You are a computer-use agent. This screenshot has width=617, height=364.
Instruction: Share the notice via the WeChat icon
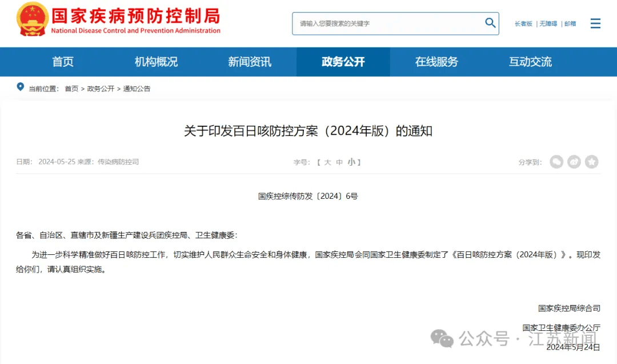(556, 162)
